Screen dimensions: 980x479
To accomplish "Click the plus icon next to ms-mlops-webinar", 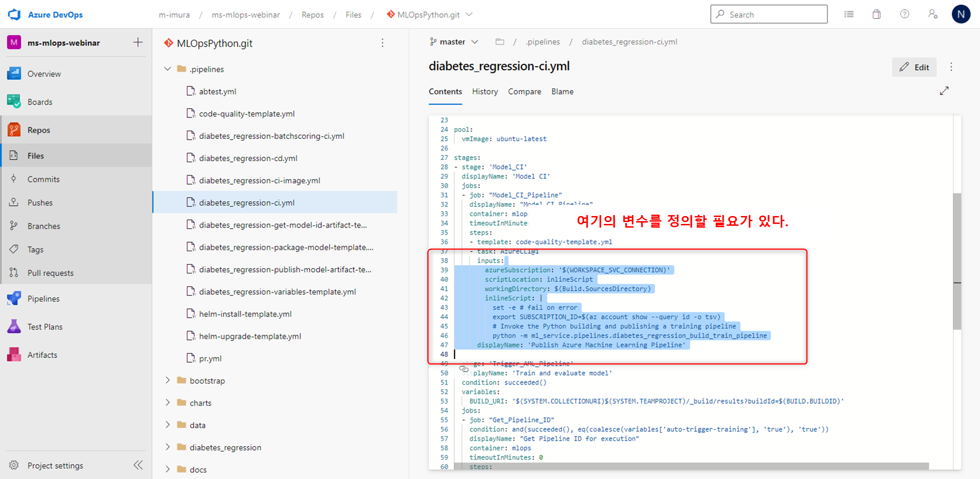I will [x=138, y=42].
